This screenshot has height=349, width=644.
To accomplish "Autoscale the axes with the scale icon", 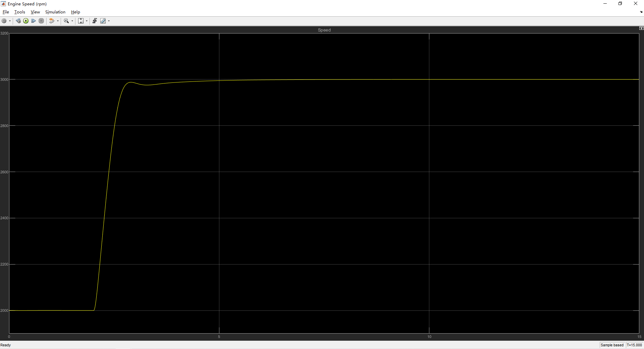I will [x=80, y=21].
